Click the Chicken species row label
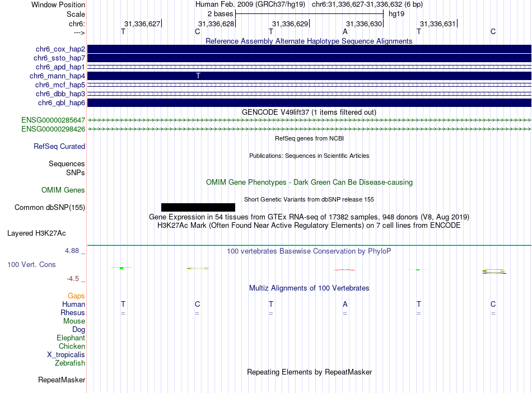 click(72, 346)
